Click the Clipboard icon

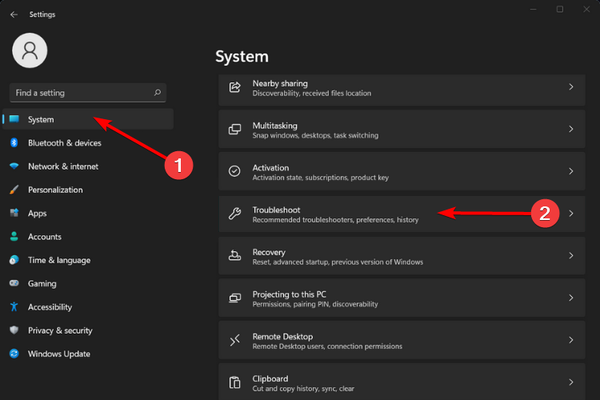tap(235, 382)
